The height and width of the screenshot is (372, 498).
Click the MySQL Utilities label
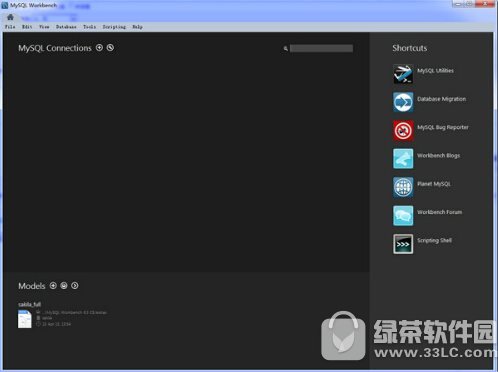(435, 70)
